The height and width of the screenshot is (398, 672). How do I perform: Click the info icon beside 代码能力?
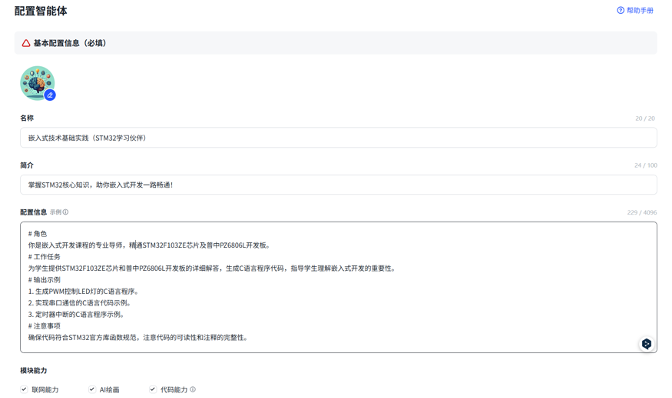[x=193, y=389]
